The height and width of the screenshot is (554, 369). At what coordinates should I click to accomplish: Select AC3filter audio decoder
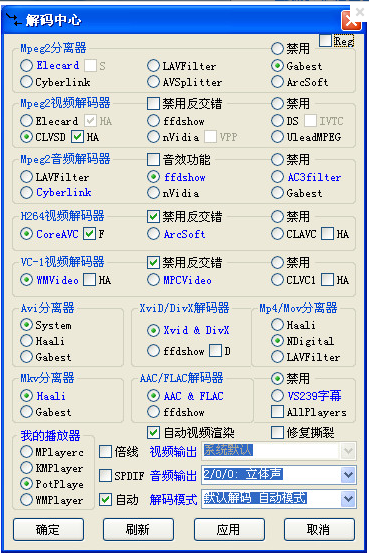[x=277, y=177]
